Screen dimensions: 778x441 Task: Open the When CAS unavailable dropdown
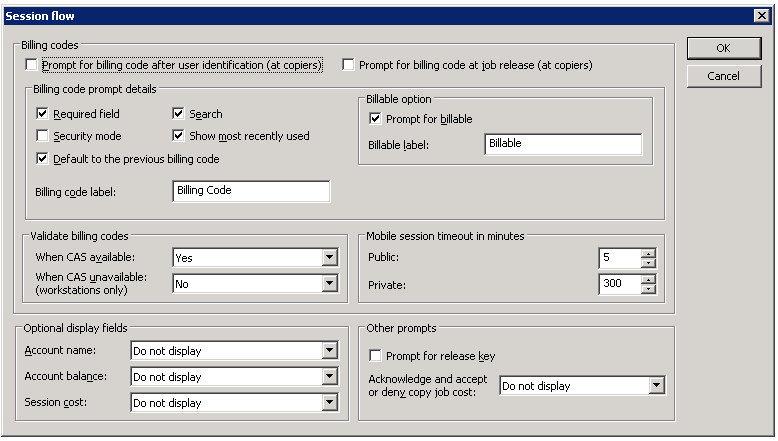330,284
